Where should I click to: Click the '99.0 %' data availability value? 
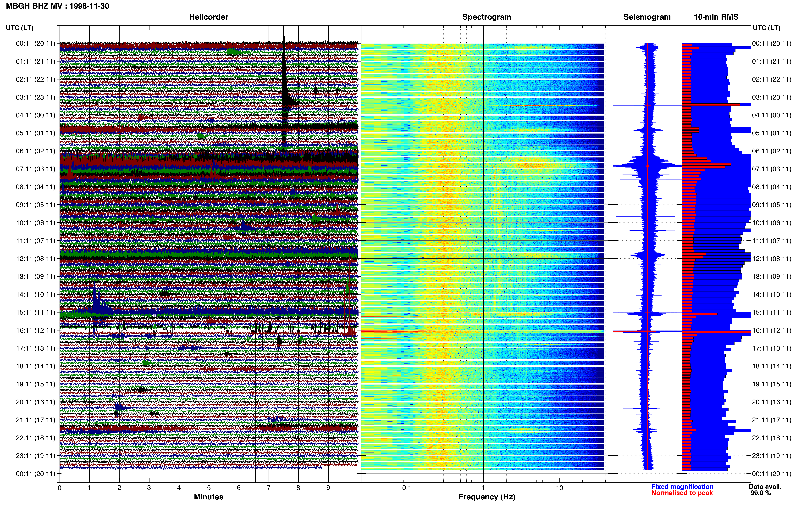761,493
